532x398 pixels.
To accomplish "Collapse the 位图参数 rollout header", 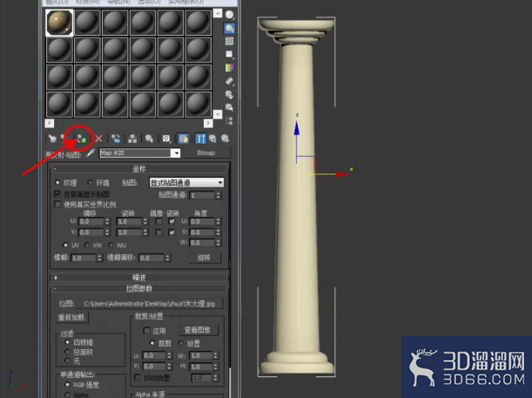I will click(139, 288).
